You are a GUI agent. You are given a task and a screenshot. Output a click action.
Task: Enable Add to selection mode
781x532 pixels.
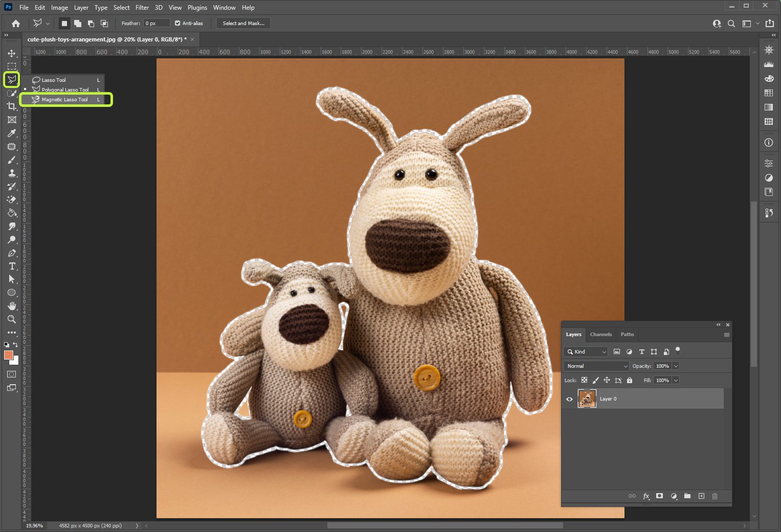pos(78,24)
